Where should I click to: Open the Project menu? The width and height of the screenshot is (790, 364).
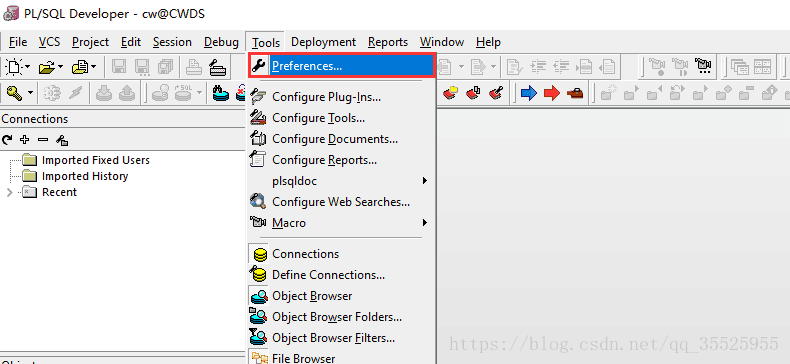pos(90,42)
